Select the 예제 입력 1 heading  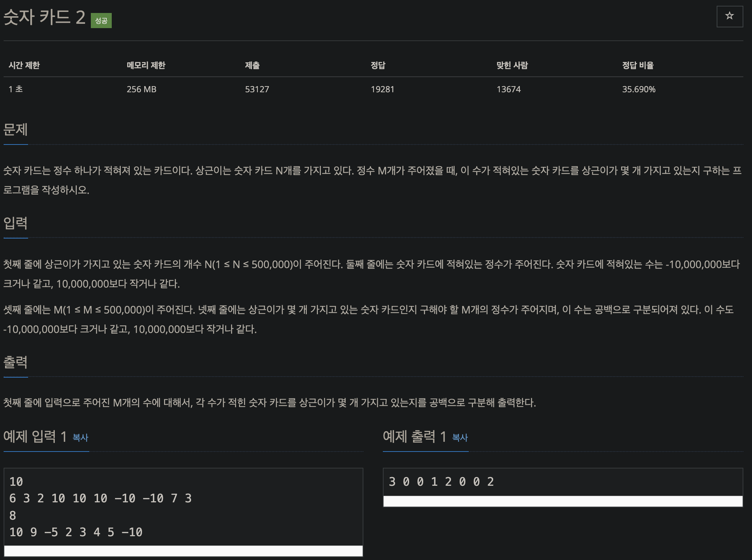pyautogui.click(x=35, y=437)
